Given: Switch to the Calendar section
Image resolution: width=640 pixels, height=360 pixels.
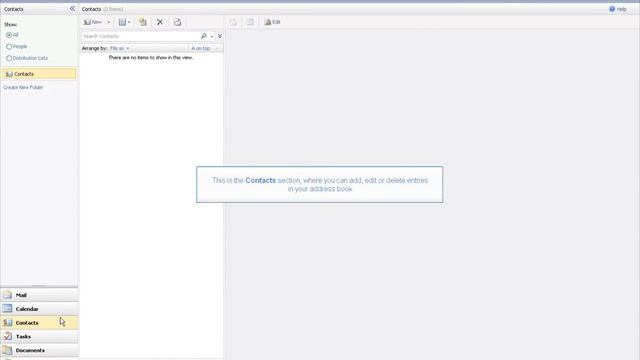Looking at the screenshot, I should 39,309.
